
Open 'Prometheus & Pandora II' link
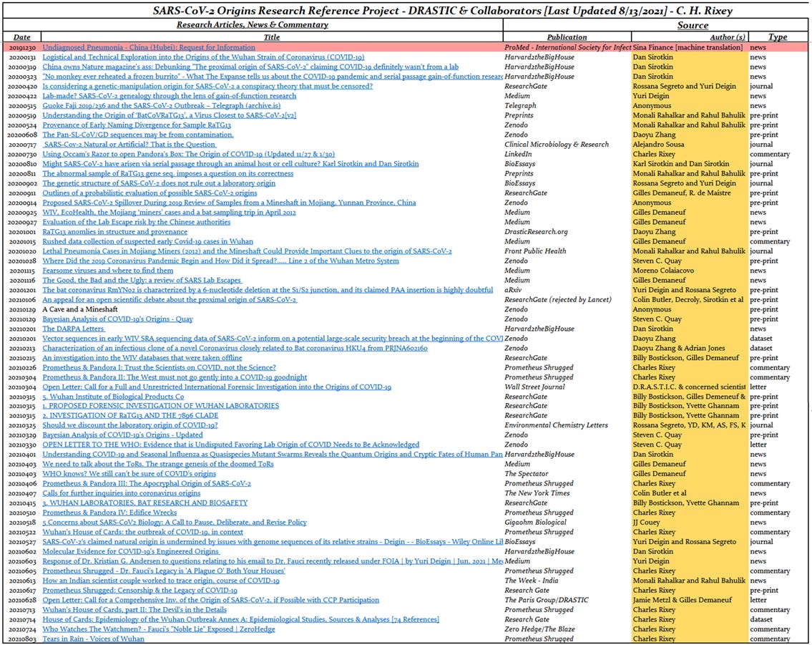coord(175,377)
